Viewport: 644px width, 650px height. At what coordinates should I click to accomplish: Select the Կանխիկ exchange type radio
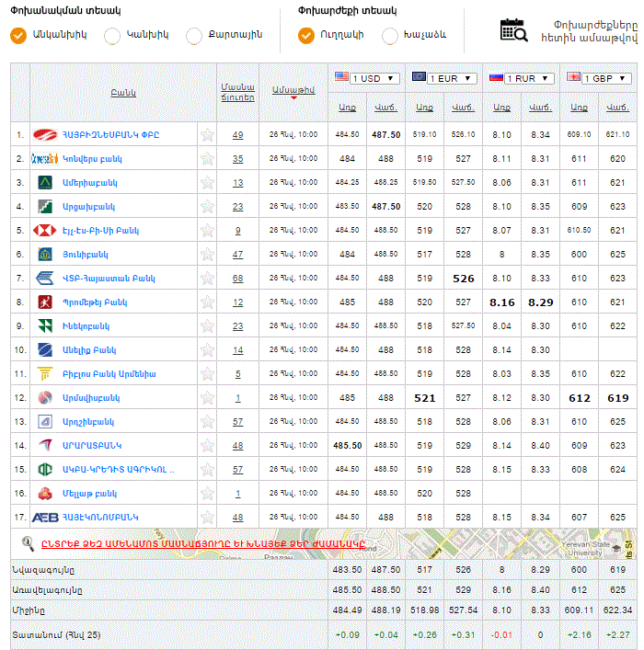112,35
